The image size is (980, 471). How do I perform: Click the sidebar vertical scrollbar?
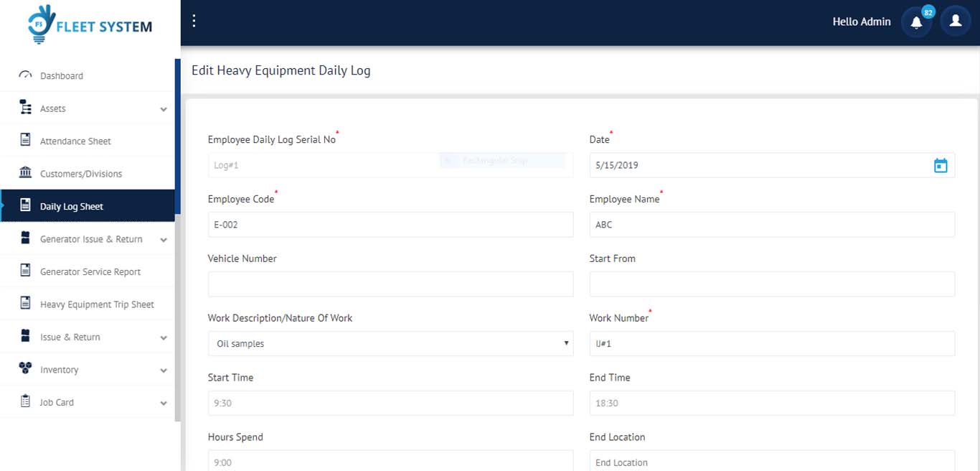coord(178,287)
